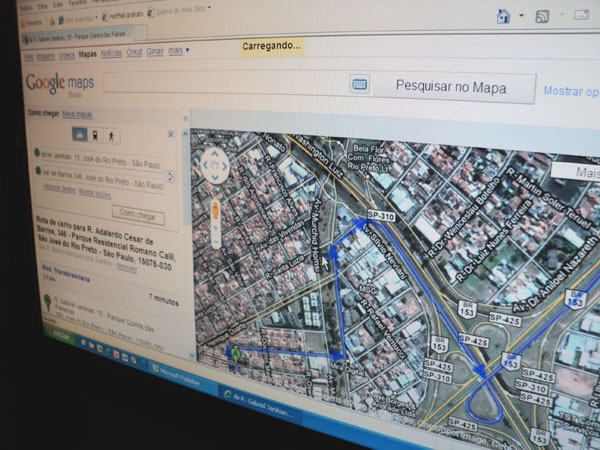
Task: Open the Mapas tab in Google bar
Action: [88, 54]
